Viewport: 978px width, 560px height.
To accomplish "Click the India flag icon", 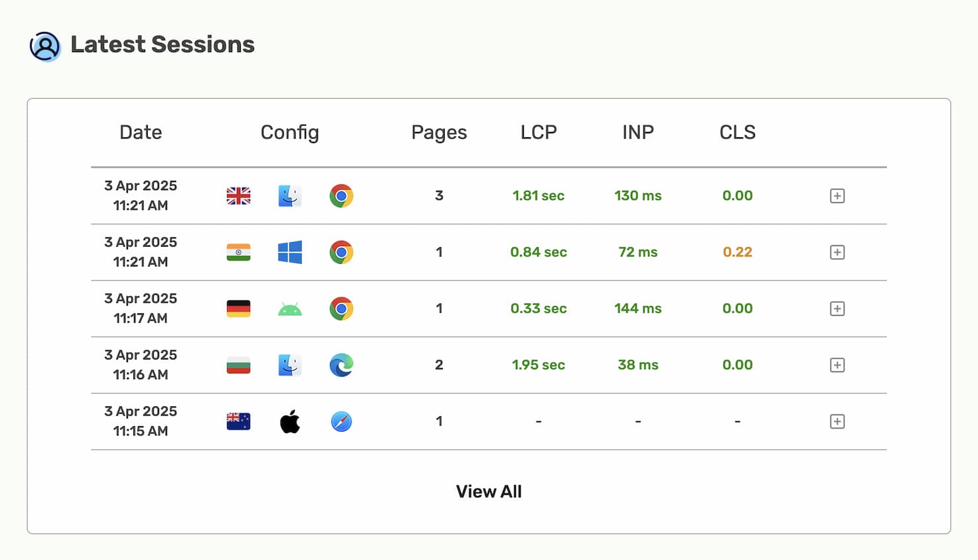I will click(x=238, y=252).
